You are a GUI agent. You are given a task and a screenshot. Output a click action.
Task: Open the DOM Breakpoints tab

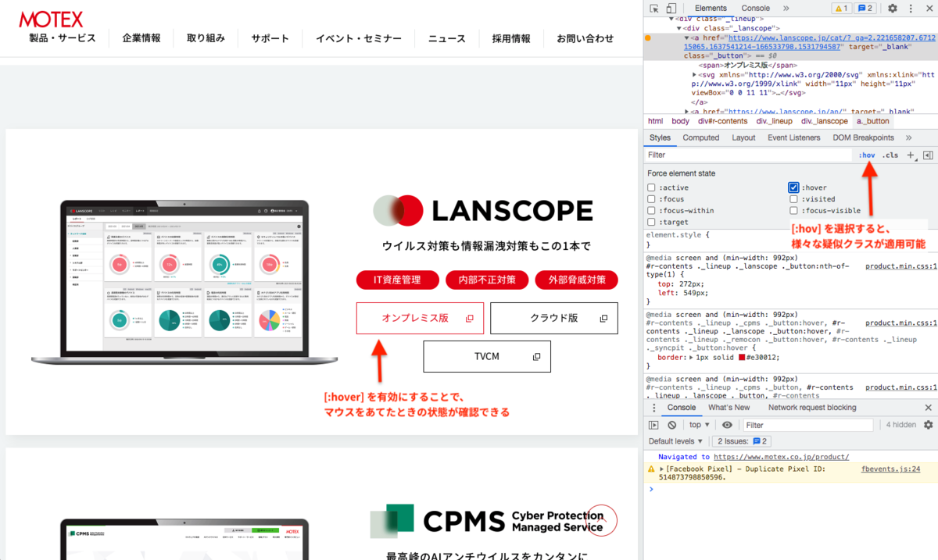click(x=863, y=138)
